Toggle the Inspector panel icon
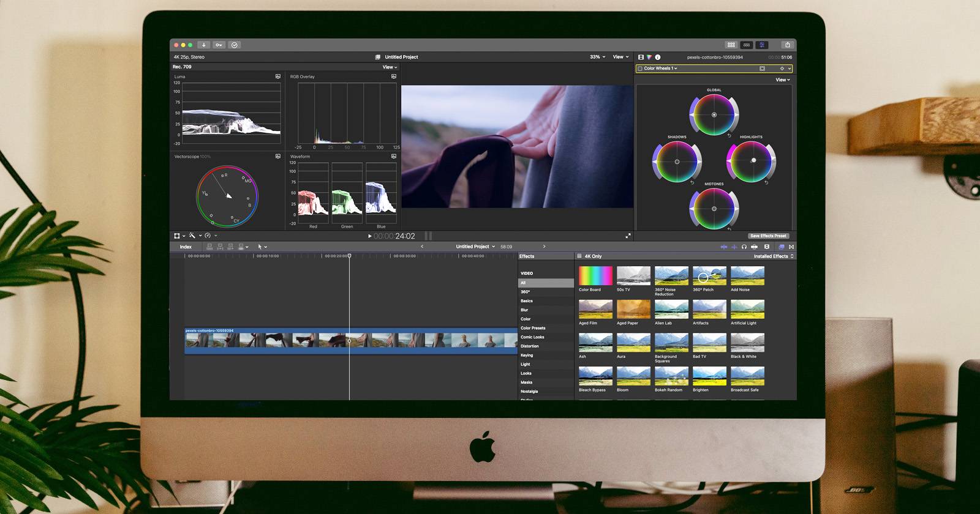The height and width of the screenshot is (514, 980). pos(761,45)
